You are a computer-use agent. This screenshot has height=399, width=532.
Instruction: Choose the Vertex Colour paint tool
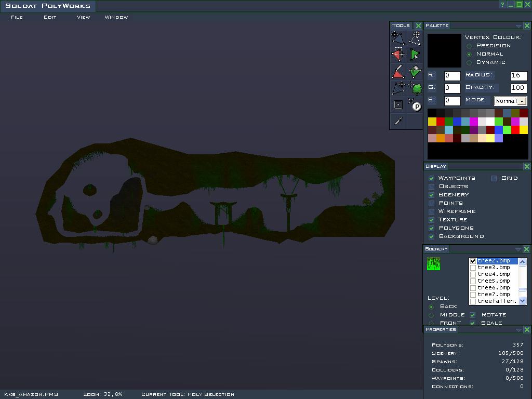click(x=398, y=71)
